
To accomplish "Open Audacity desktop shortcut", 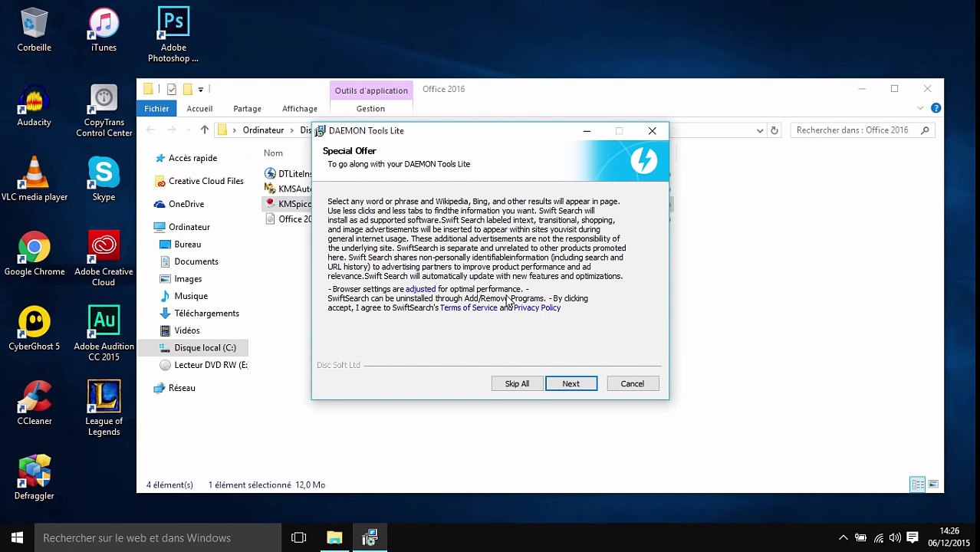I will tap(34, 105).
